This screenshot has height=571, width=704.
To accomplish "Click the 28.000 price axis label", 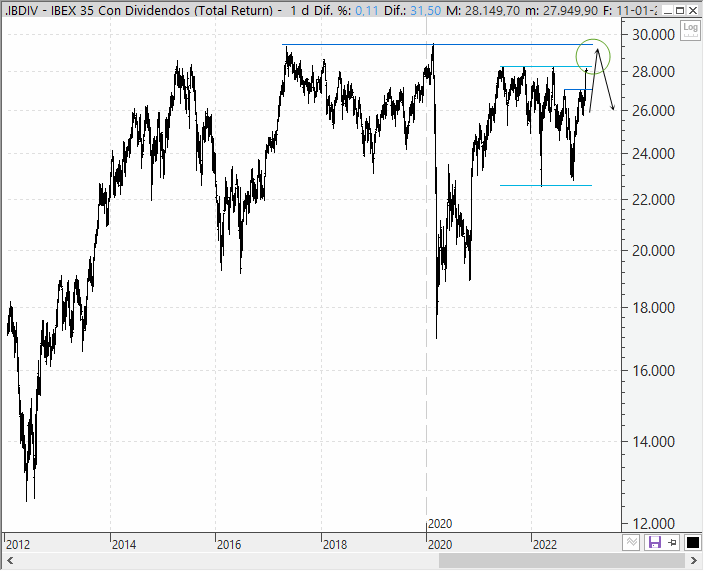I will tap(653, 71).
